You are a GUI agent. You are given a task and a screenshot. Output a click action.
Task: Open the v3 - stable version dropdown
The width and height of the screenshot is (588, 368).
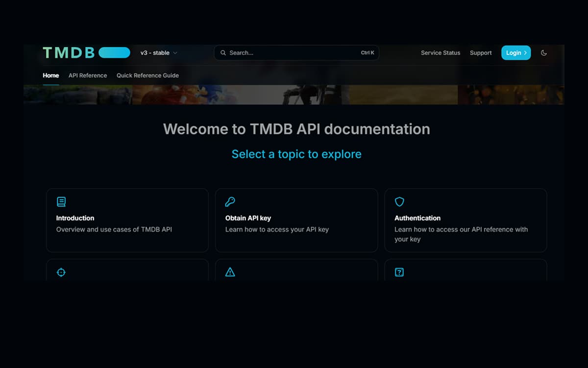click(159, 53)
